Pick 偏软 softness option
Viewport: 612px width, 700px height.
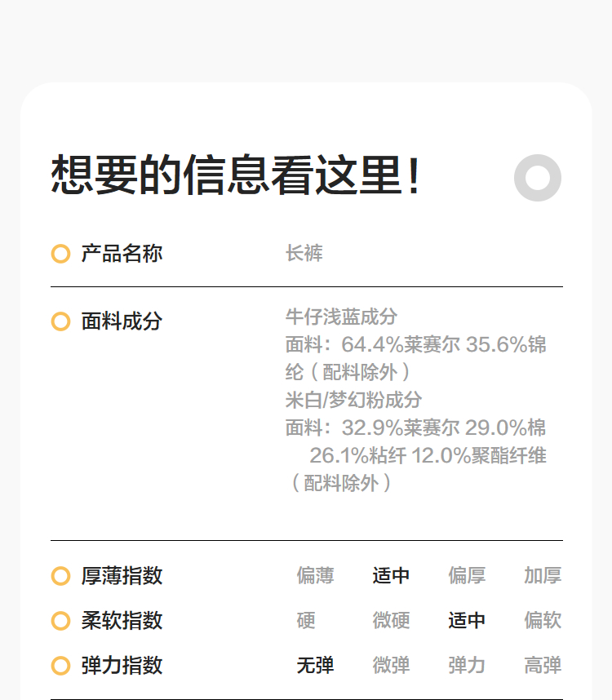[543, 621]
